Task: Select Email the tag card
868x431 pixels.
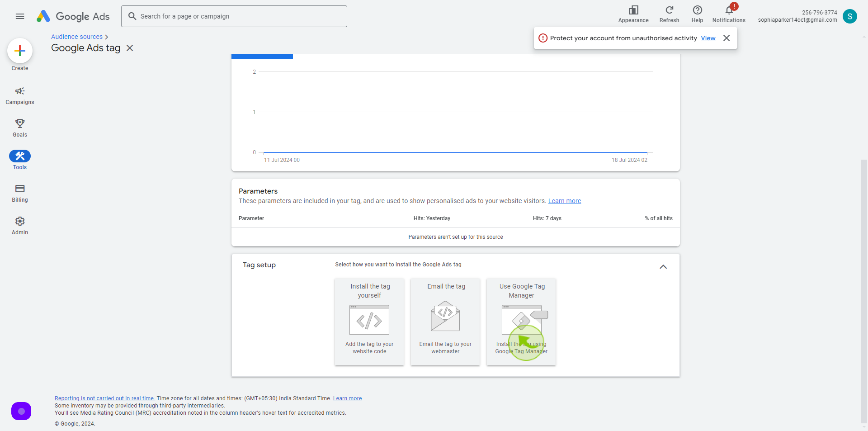Action: pyautogui.click(x=445, y=322)
